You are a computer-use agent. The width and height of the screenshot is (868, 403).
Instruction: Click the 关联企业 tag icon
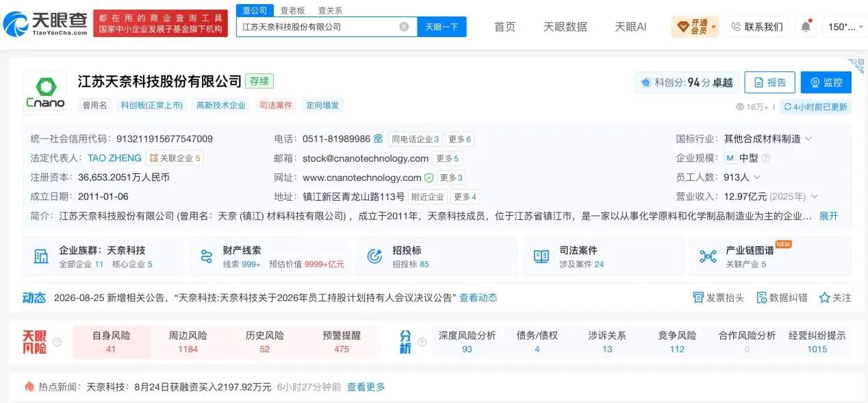point(153,158)
